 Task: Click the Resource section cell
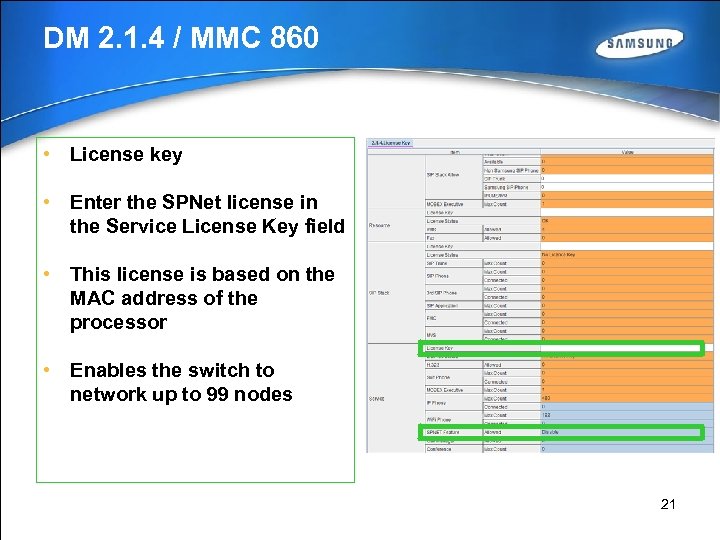click(x=396, y=225)
